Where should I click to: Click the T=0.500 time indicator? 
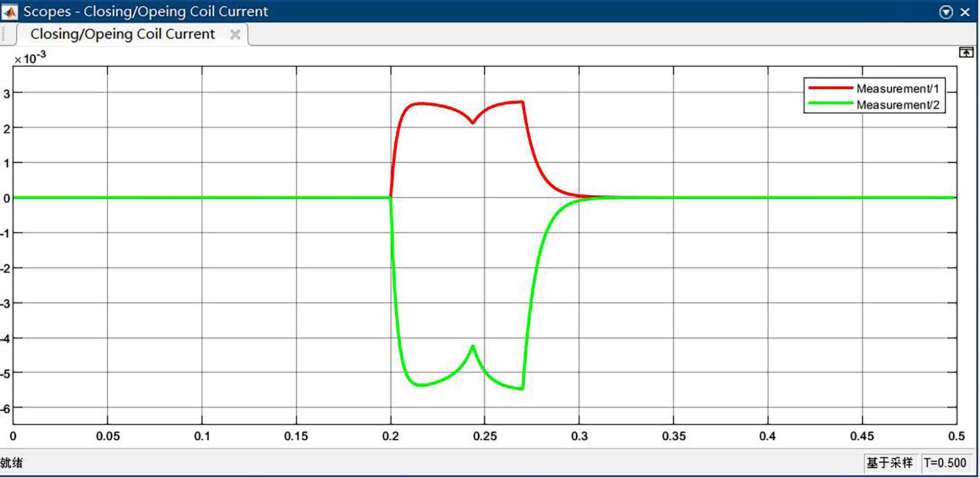944,463
